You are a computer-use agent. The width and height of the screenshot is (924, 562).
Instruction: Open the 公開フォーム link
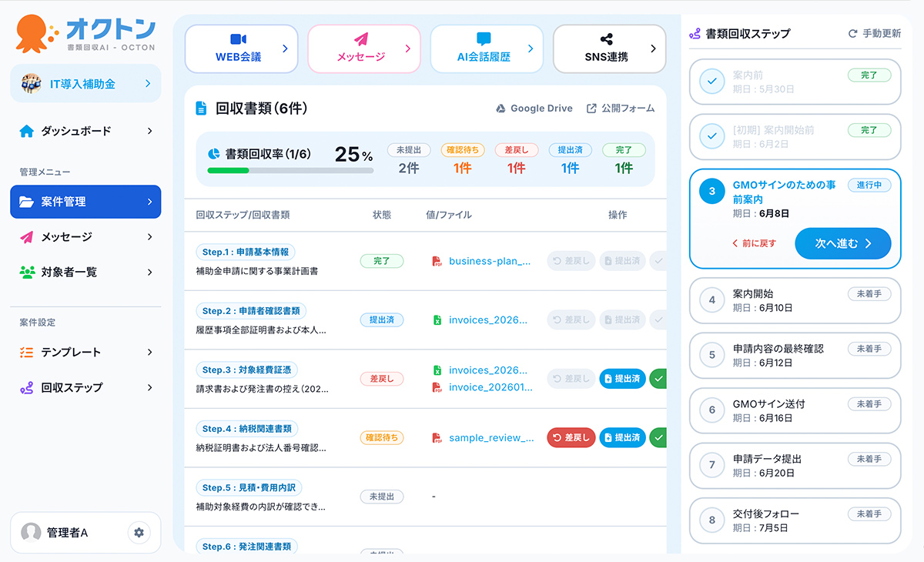[x=621, y=109]
